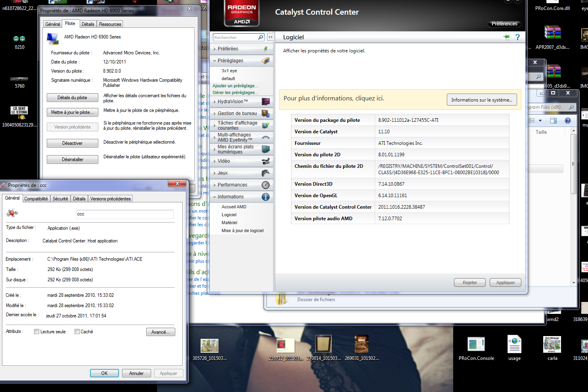
Task: Click the Informations sur le système button
Action: [x=481, y=100]
